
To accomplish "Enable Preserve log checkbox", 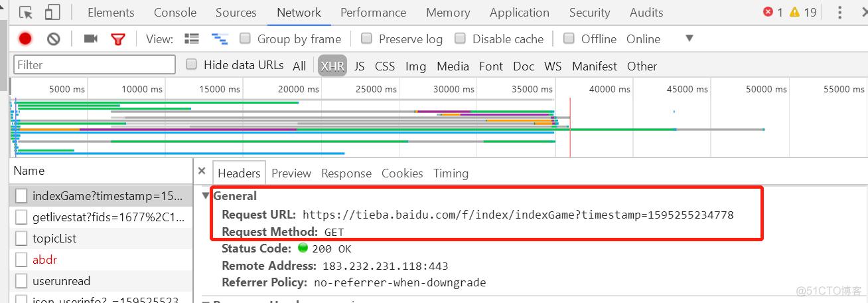I will tap(366, 39).
